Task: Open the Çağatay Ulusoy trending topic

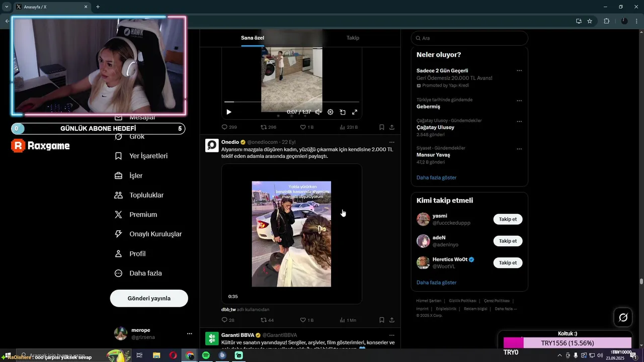Action: 435,127
